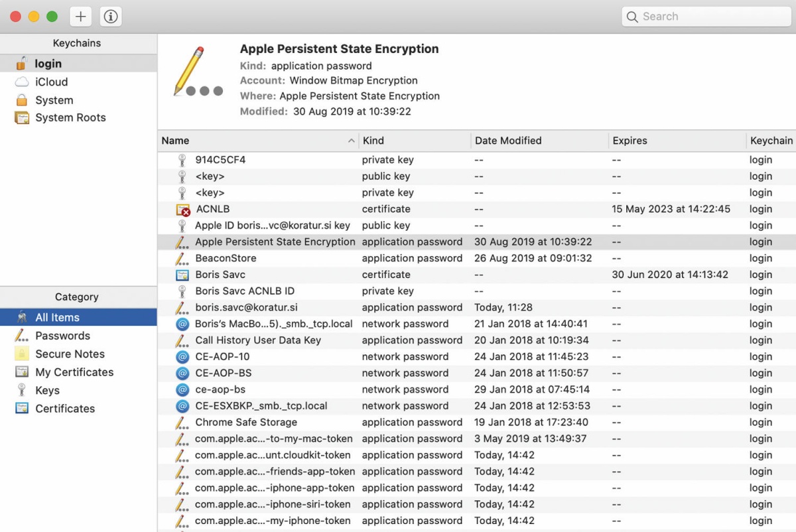
Task: Select the Boris Savc certificate row
Action: (x=477, y=275)
